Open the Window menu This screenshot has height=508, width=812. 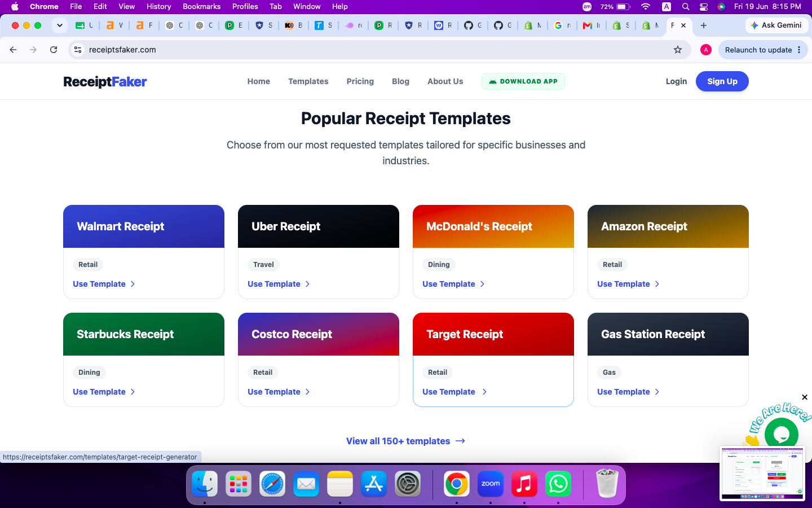pos(307,7)
